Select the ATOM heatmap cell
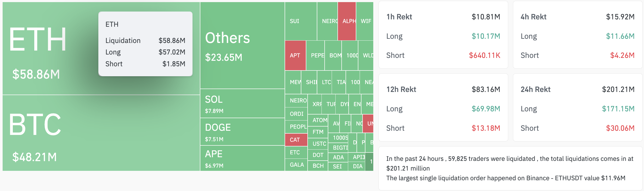644x191 pixels. click(318, 120)
